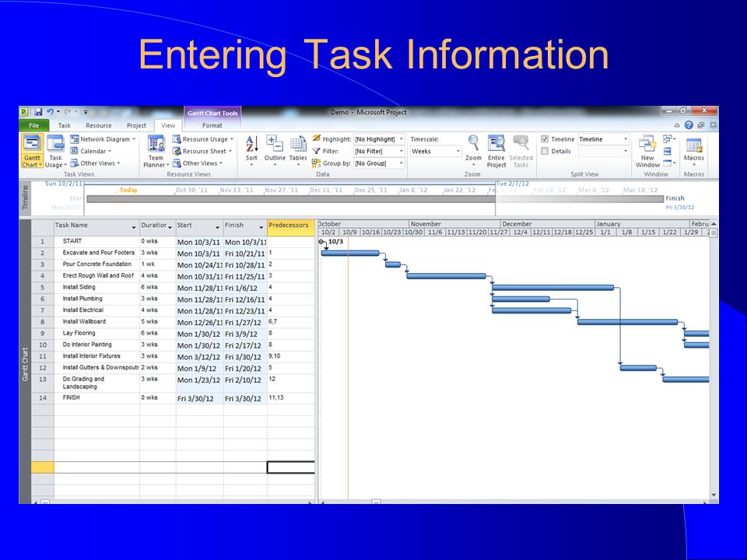The height and width of the screenshot is (560, 747).
Task: Click the empty Predecessors cell with black outline
Action: click(x=290, y=467)
